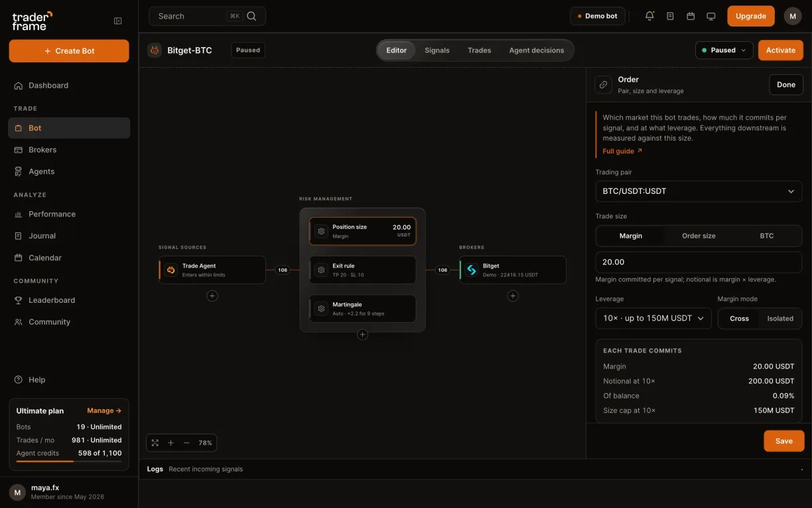812x508 pixels.
Task: Click the Activate button
Action: (781, 50)
